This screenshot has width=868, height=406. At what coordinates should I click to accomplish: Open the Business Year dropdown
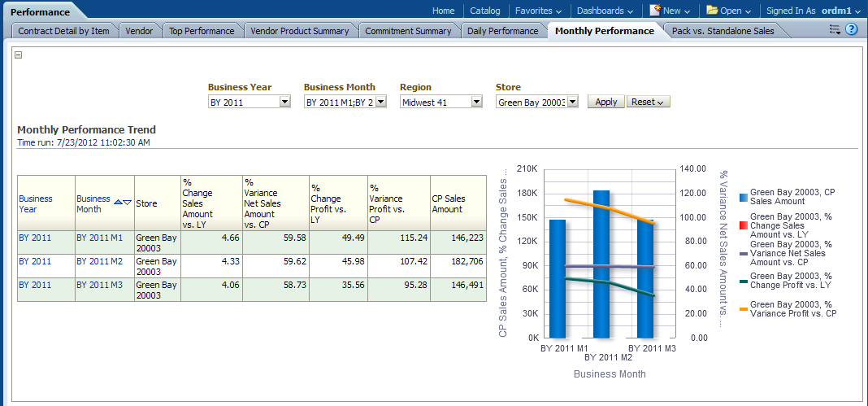tap(284, 102)
